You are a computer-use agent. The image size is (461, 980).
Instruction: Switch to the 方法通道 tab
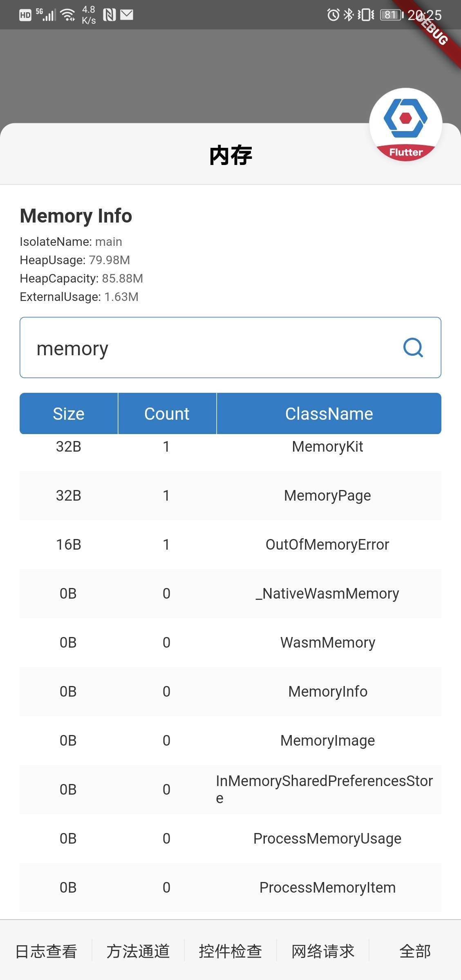coord(138,951)
